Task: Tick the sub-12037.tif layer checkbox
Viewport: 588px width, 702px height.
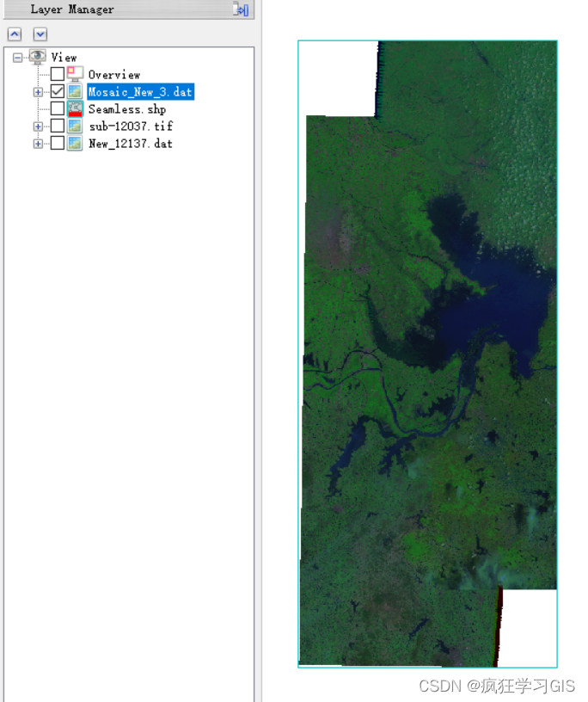Action: [58, 126]
